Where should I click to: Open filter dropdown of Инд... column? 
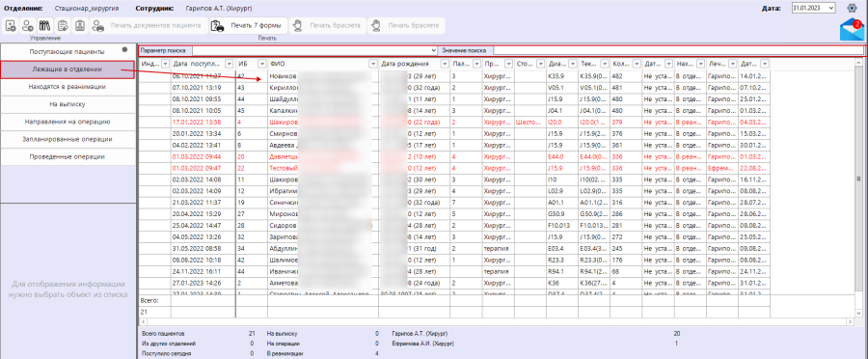pos(166,65)
